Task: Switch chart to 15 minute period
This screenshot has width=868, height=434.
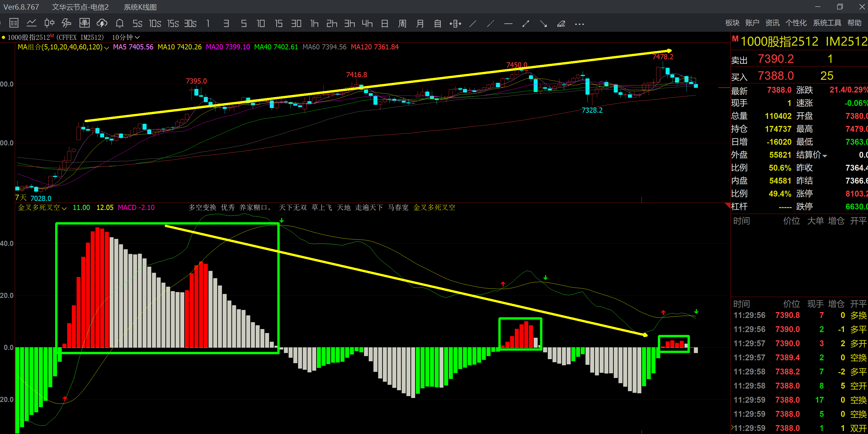Action: pos(278,23)
